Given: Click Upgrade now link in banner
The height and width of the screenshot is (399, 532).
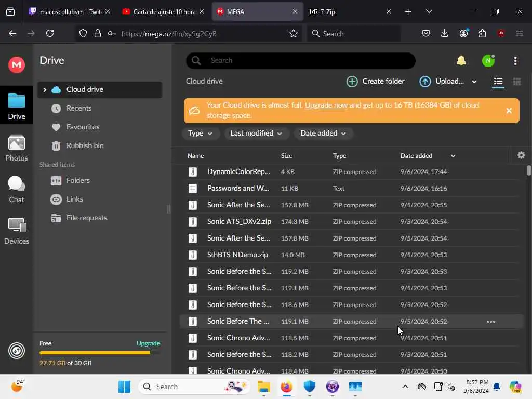Looking at the screenshot, I should (326, 105).
